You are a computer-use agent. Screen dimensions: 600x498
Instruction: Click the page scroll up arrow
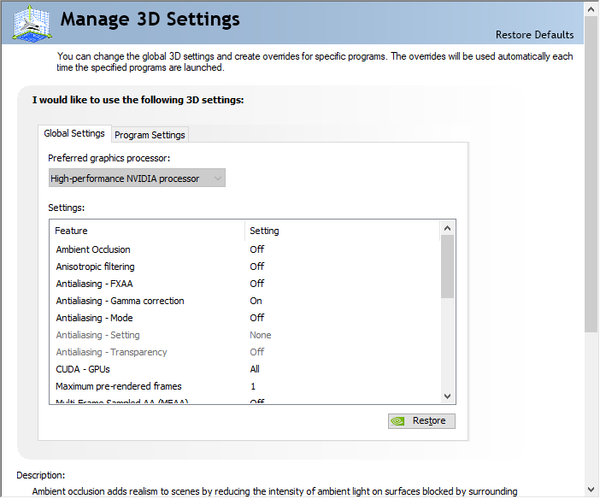pyautogui.click(x=591, y=10)
